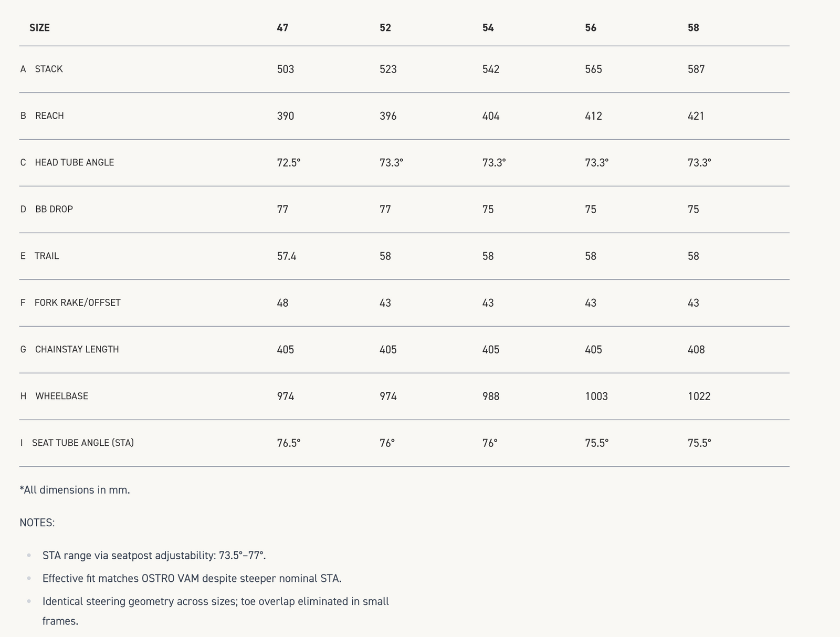Click the size 56 column header
840x637 pixels.
(591, 28)
